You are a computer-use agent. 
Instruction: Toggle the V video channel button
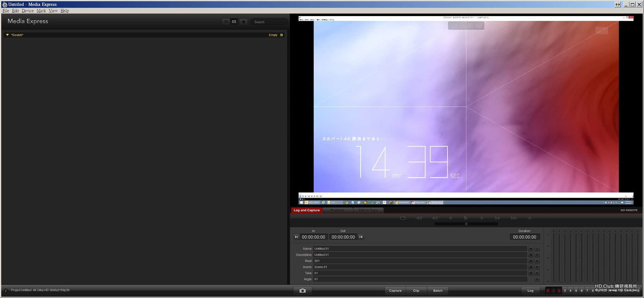548,291
